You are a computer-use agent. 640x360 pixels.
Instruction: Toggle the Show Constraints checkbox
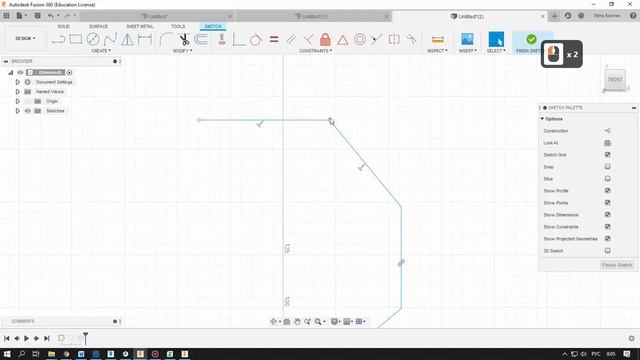tap(607, 227)
